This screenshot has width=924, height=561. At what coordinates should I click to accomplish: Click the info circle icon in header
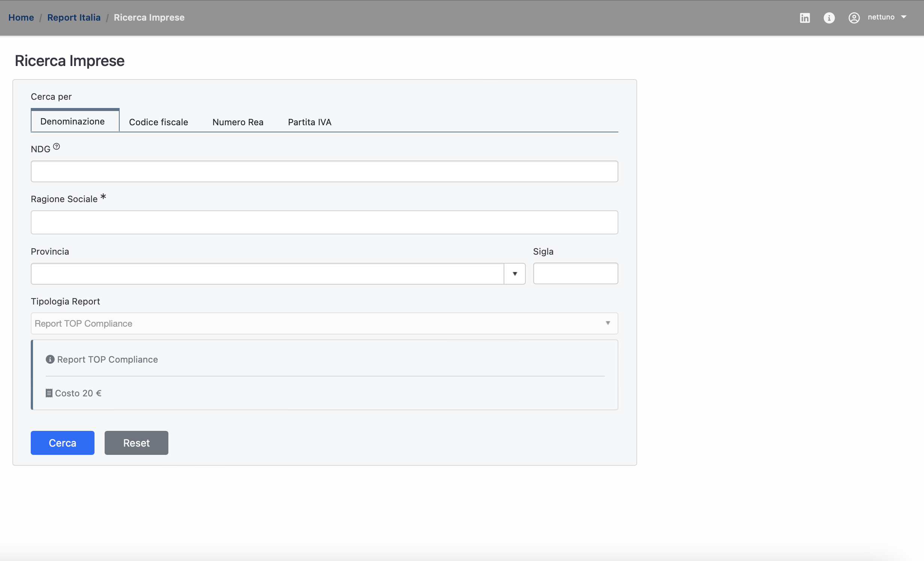(x=829, y=18)
